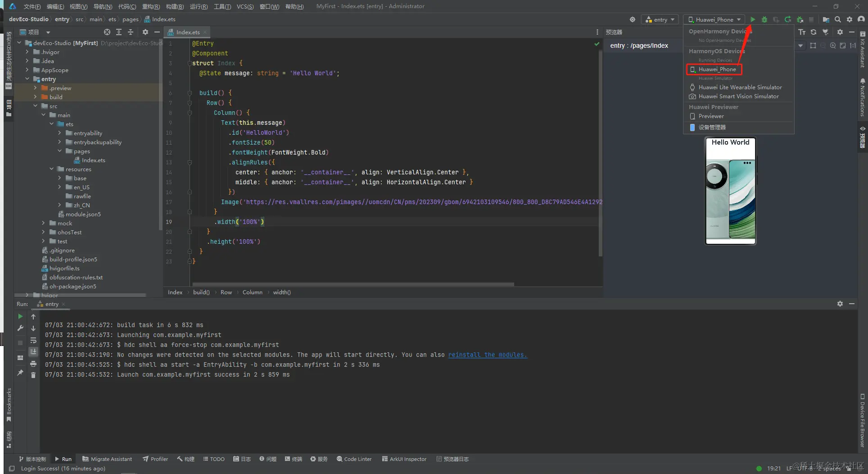Click the editor horizontal scrollbar
The height and width of the screenshot is (474, 868).
click(x=353, y=284)
